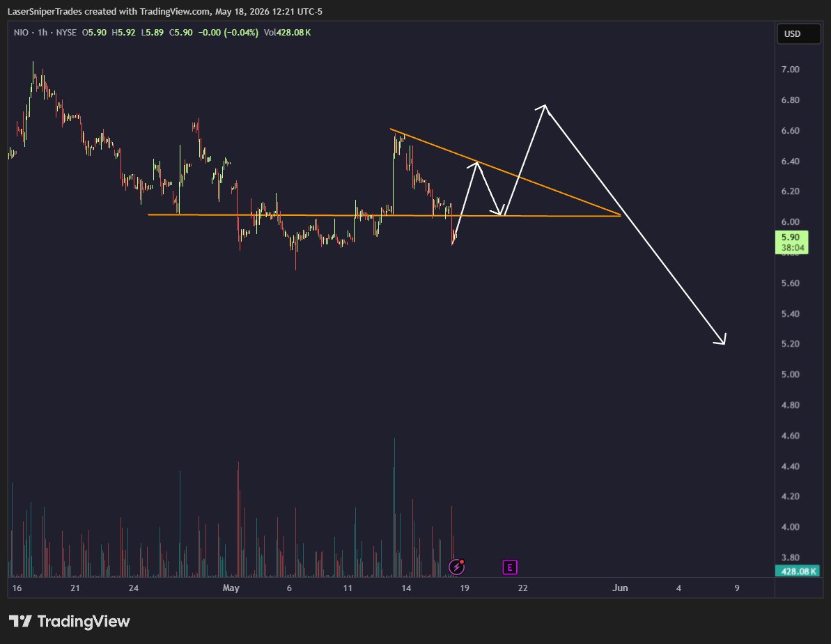Click the LaserSniperTrades attribution header text
831x644 pixels.
pos(165,11)
